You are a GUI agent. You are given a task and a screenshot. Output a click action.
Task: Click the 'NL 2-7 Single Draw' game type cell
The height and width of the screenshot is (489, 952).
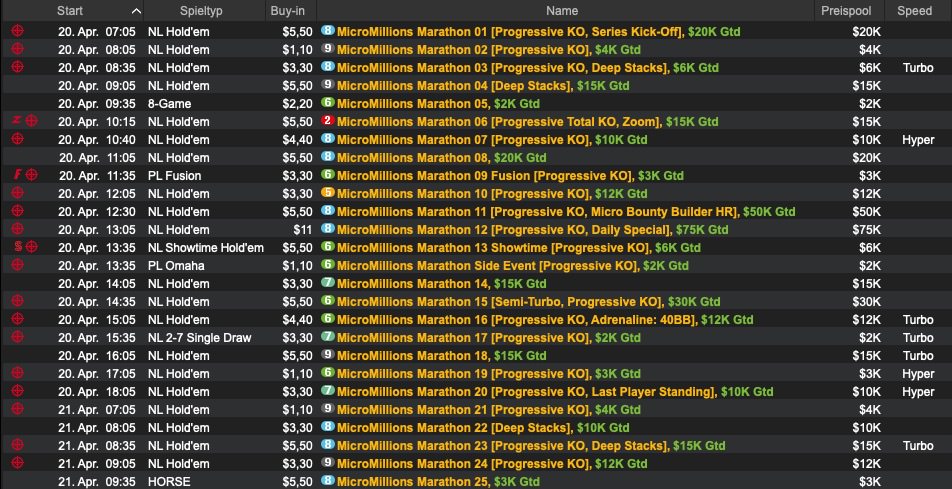point(199,337)
